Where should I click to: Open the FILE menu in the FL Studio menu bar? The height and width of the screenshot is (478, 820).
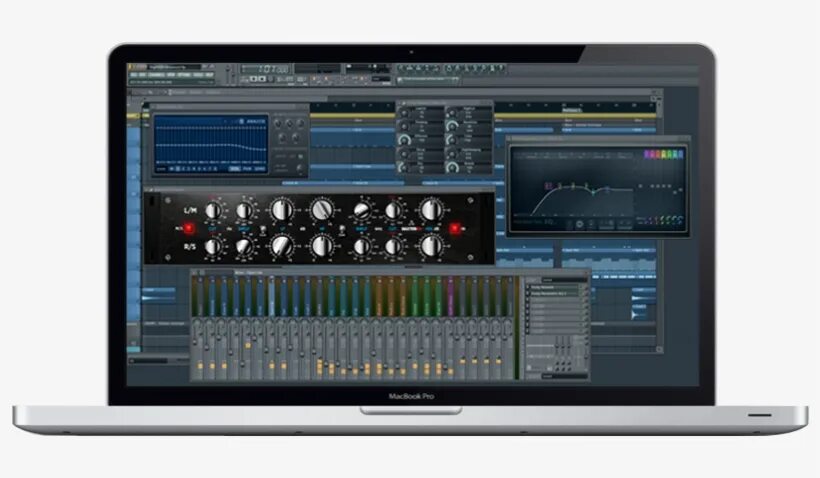134,75
